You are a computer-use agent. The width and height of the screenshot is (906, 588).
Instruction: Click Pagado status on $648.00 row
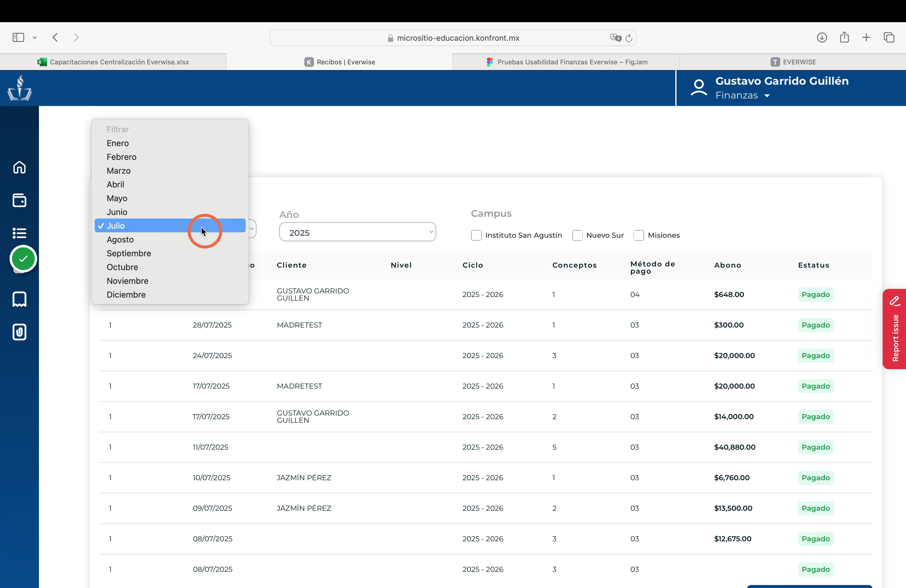click(816, 294)
